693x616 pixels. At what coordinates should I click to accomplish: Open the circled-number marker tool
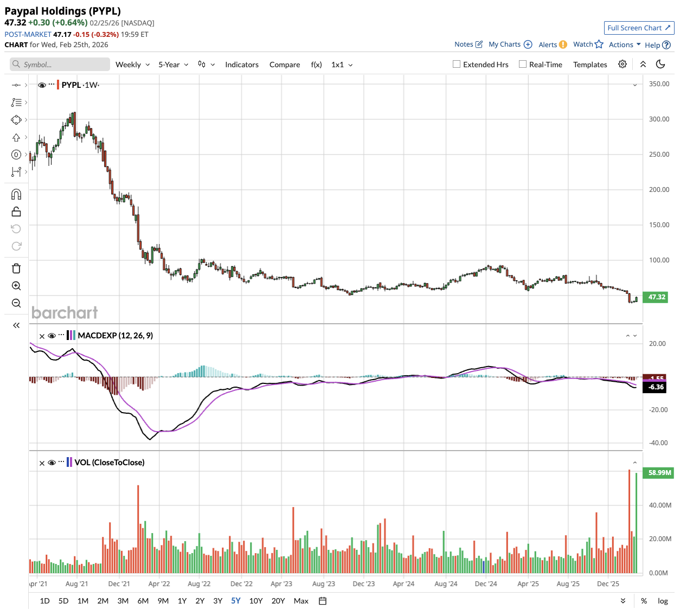16,155
